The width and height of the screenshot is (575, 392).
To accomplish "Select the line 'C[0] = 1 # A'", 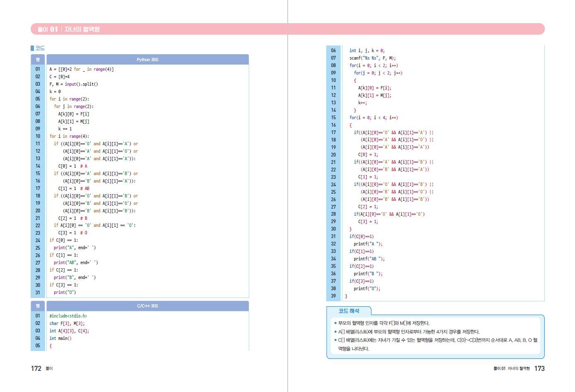I will pyautogui.click(x=73, y=166).
